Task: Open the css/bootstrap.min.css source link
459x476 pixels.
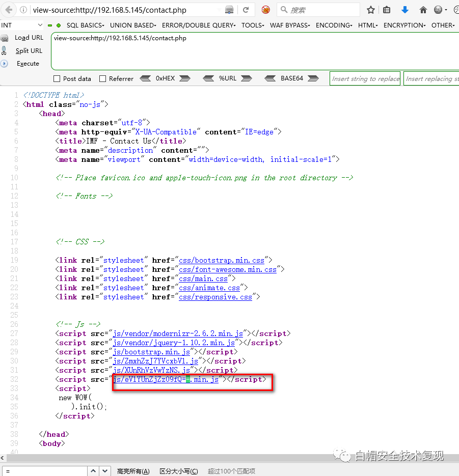Action: click(x=222, y=260)
